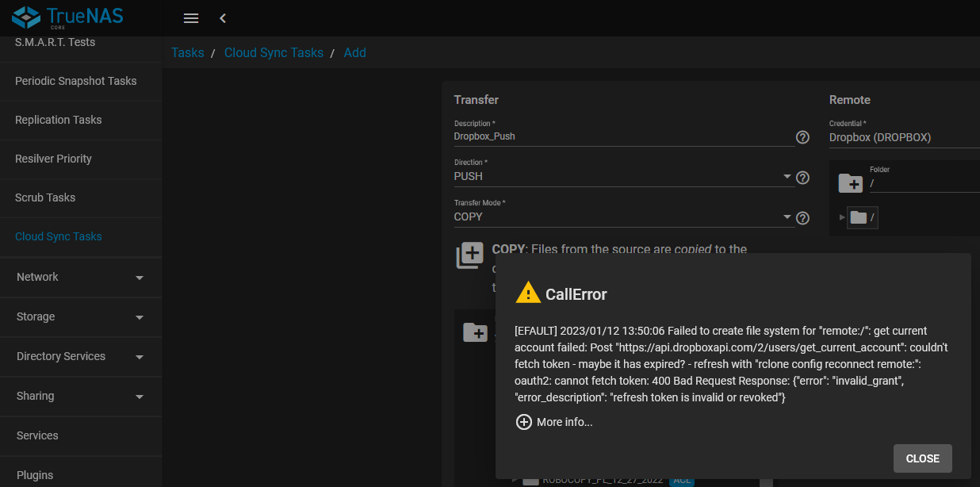Open help for Transfer Mode field
Screen dimensions: 980x487
[802, 218]
